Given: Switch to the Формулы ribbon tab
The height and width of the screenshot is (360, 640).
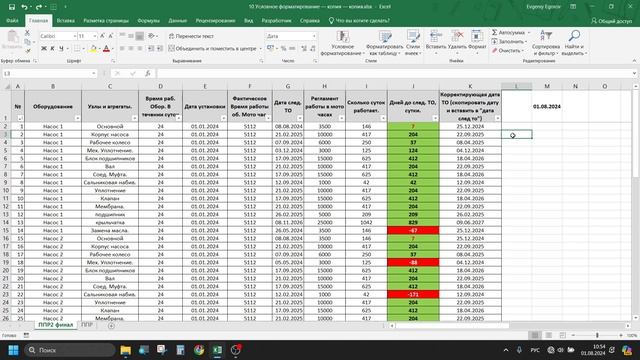Looking at the screenshot, I should point(148,20).
